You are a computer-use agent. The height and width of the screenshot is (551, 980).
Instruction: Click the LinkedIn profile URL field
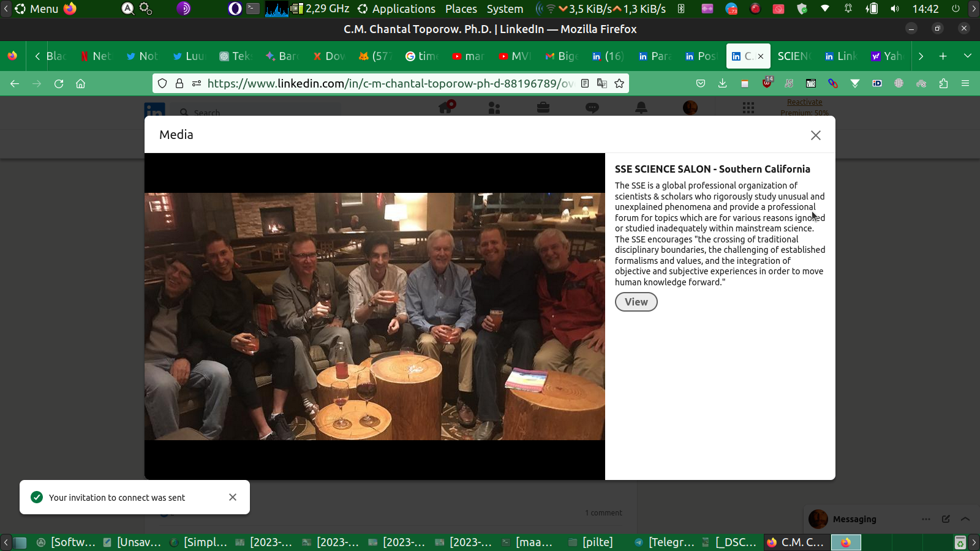(390, 83)
